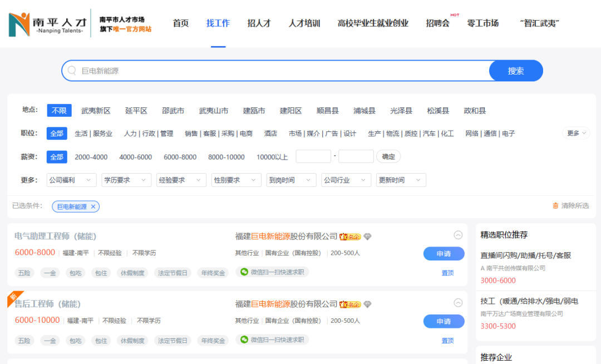Viewport: 601px width, 364px height.
Task: Select 全部 position filter
Action: click(x=57, y=134)
